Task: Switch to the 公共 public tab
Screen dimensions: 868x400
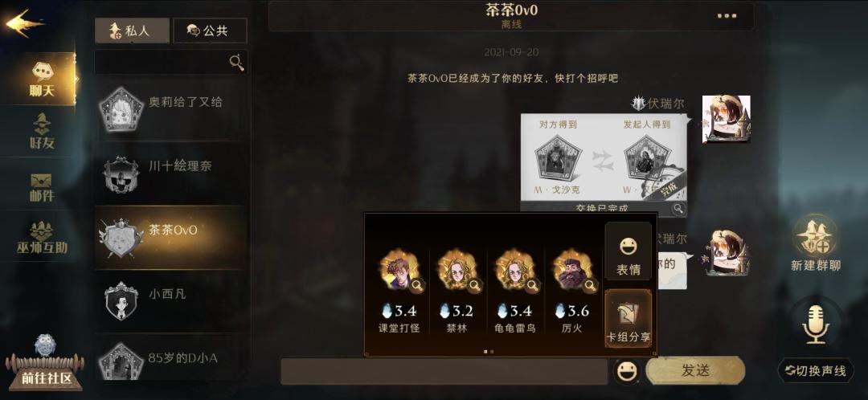Action: [211, 30]
